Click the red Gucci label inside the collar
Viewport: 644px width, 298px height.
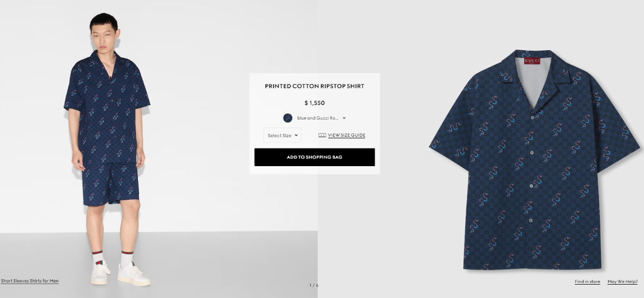click(x=531, y=61)
